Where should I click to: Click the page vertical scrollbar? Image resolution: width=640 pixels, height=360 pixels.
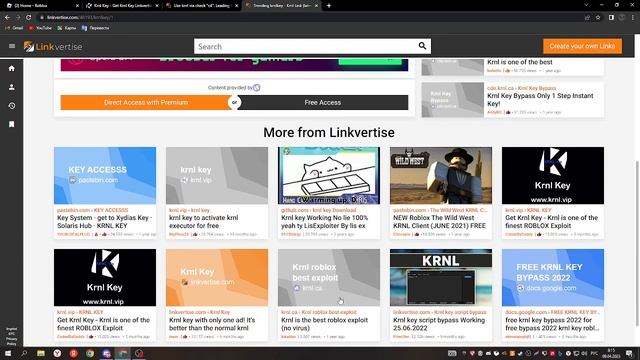(x=637, y=243)
